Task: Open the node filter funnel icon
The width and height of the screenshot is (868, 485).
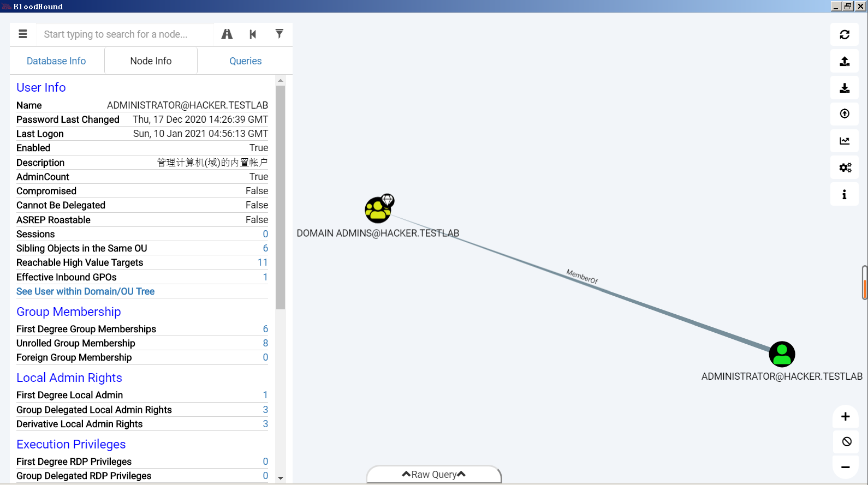Action: coord(279,34)
